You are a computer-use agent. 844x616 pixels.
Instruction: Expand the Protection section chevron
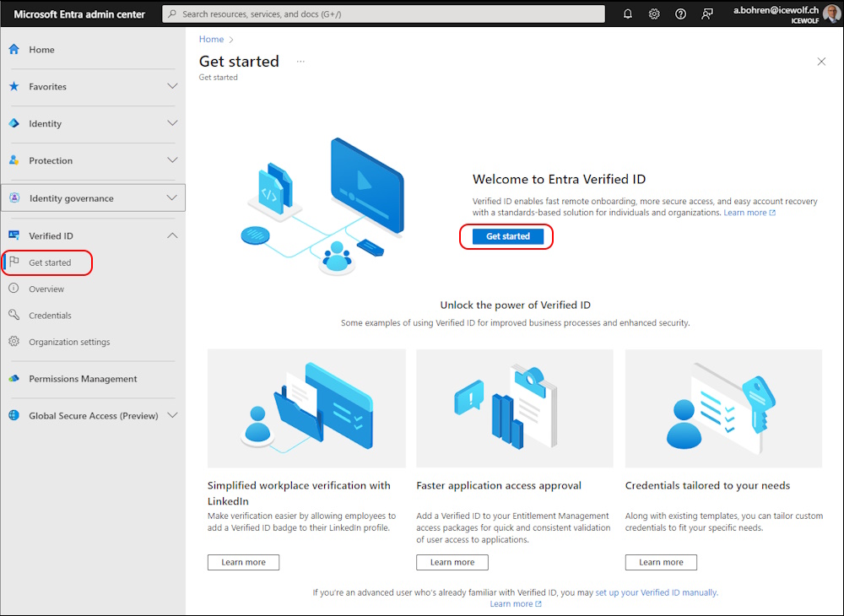pos(172,160)
